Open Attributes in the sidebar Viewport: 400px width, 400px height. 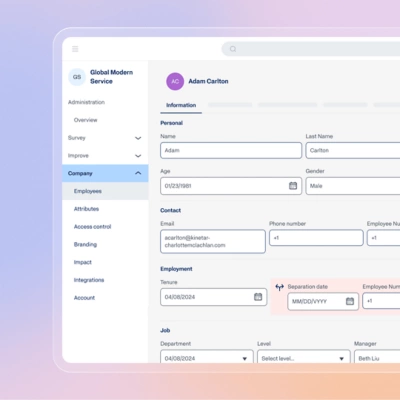click(86, 209)
